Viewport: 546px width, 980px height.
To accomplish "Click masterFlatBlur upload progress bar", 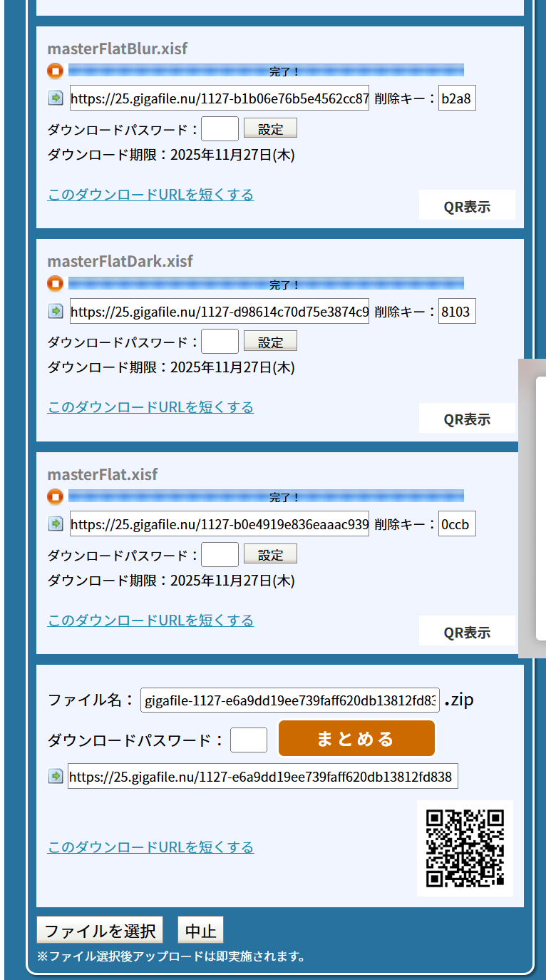I will pos(266,71).
